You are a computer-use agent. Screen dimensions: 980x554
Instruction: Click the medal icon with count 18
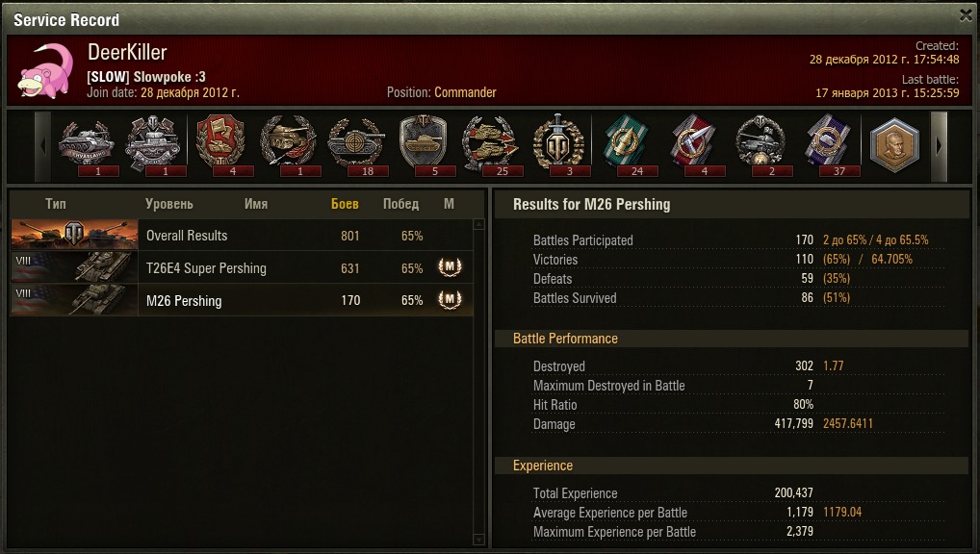355,142
